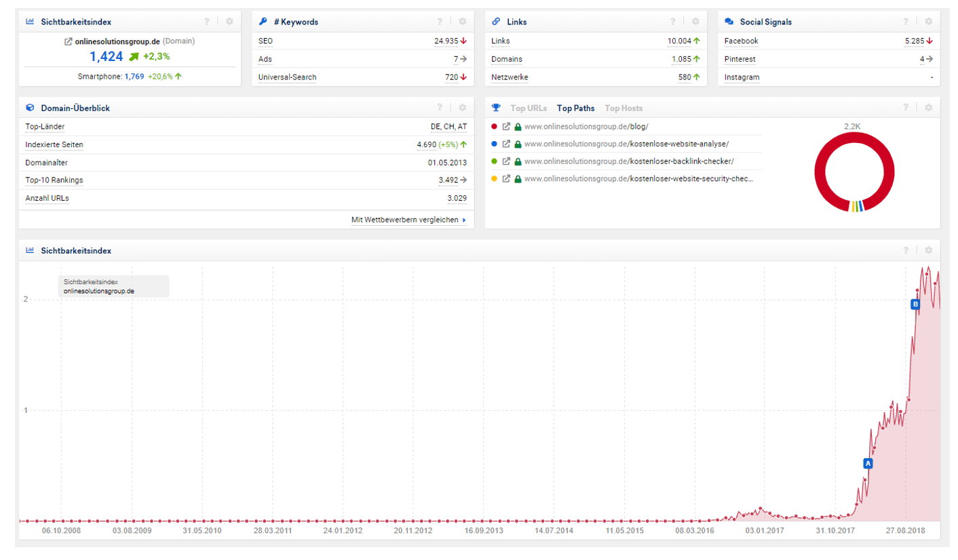Click event pin A on the chart

point(867,464)
